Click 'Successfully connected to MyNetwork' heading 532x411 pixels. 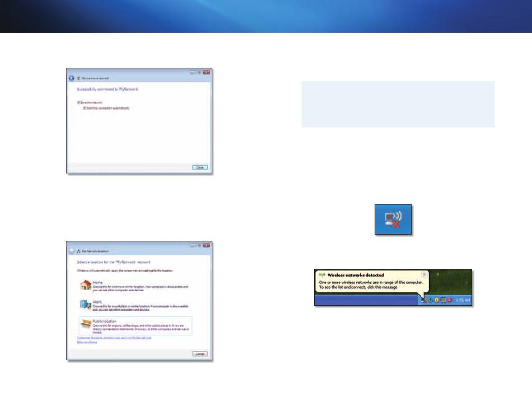pyautogui.click(x=108, y=89)
